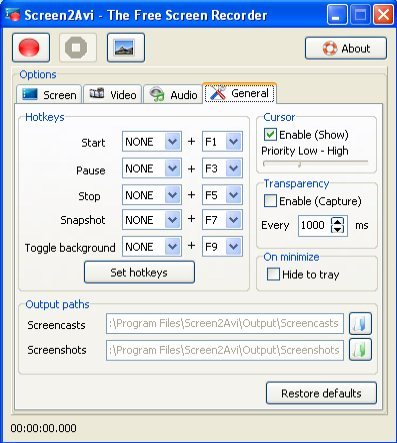The height and width of the screenshot is (443, 397).
Task: Switch to the Screen tab
Action: (x=49, y=95)
